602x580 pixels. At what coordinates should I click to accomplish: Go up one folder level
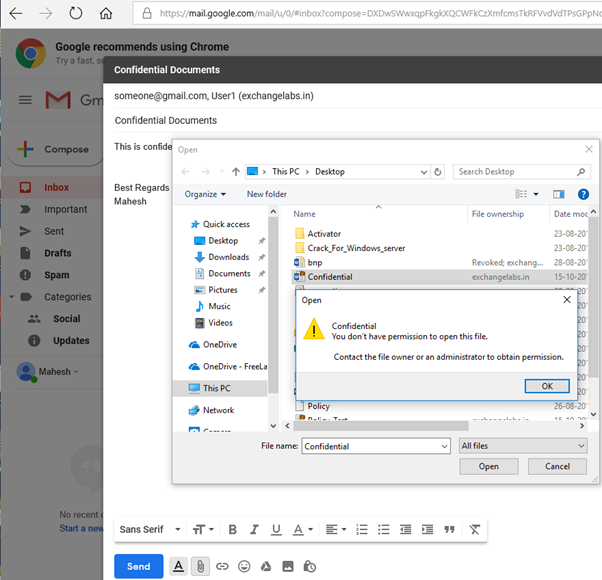tap(236, 172)
